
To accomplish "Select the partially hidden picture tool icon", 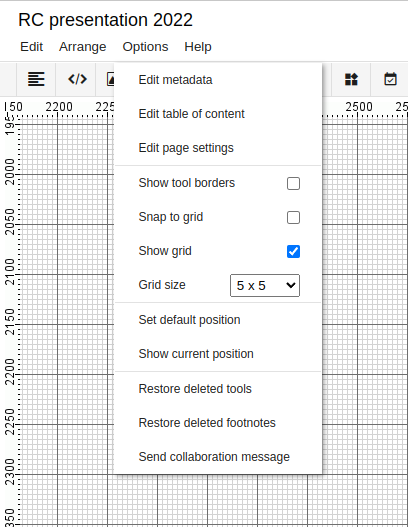I will (110, 79).
